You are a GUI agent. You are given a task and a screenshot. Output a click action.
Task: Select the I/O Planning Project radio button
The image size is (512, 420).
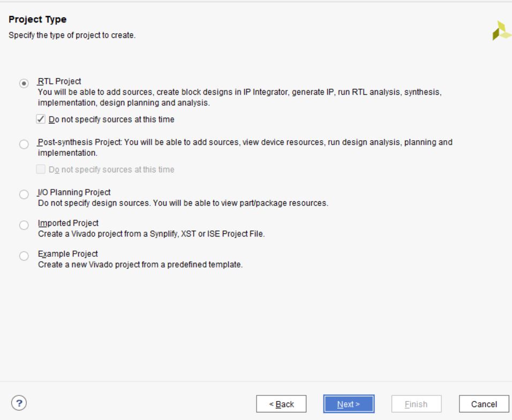[x=24, y=195]
